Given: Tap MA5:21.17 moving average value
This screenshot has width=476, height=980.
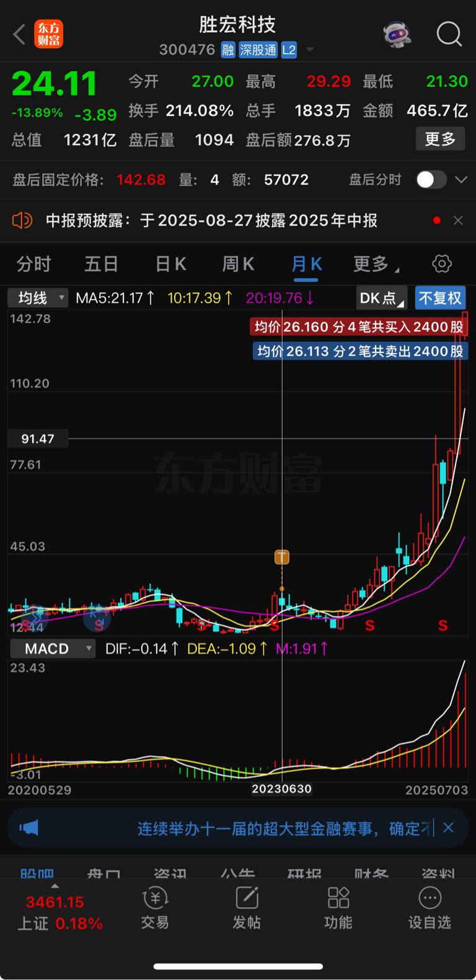Looking at the screenshot, I should (115, 298).
